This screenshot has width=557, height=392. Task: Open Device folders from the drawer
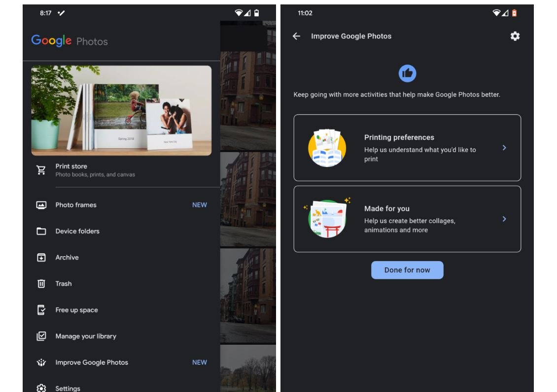[77, 231]
